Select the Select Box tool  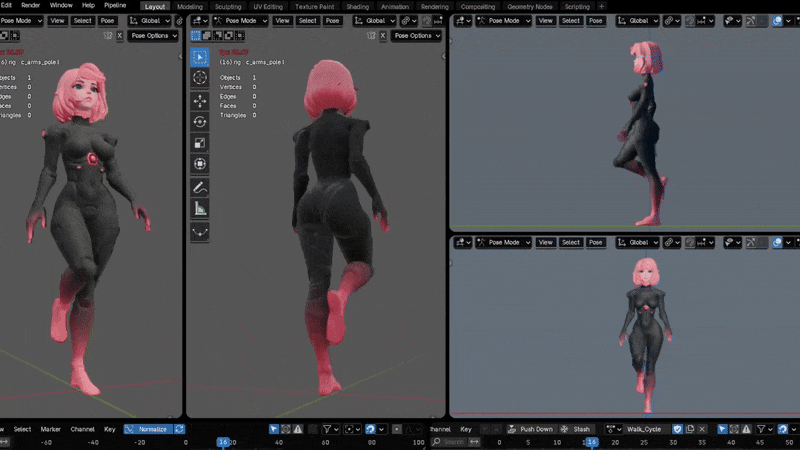[199, 57]
